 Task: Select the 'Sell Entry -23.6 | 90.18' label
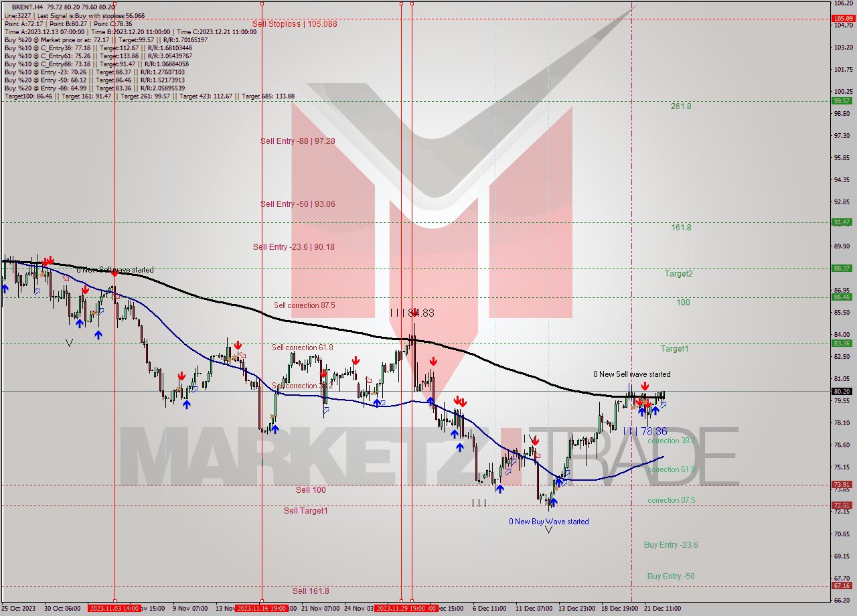coord(294,246)
